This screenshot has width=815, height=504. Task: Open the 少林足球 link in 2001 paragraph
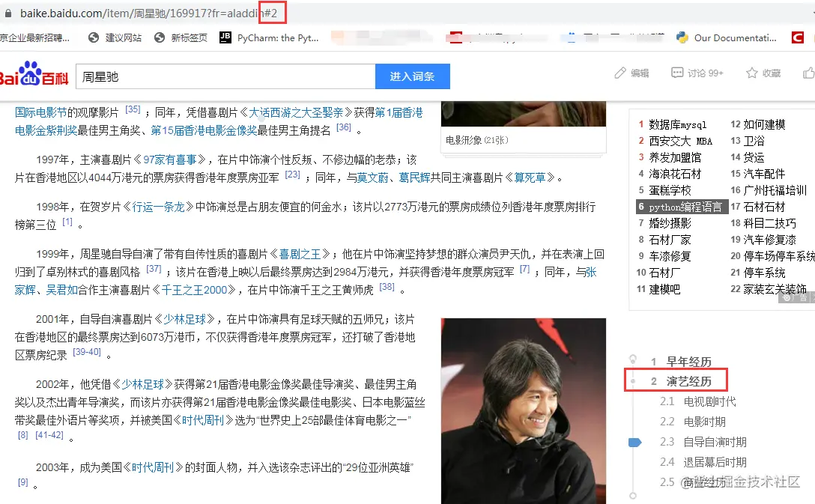184,319
